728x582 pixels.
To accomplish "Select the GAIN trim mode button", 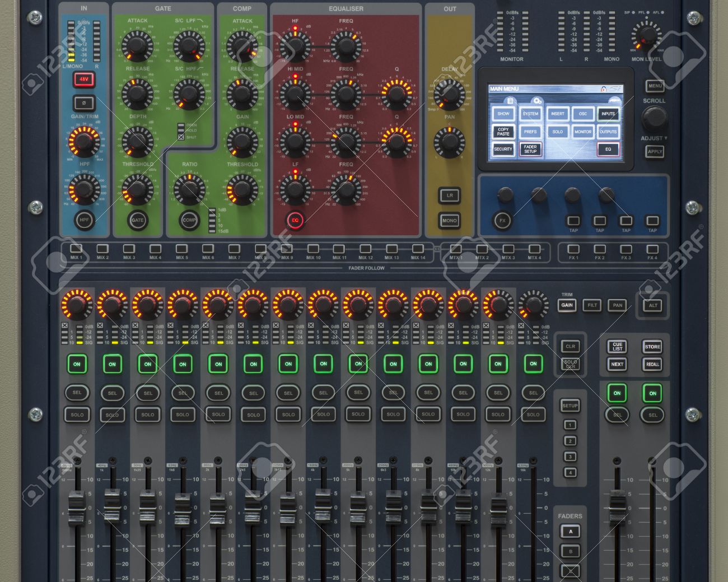I will [567, 305].
